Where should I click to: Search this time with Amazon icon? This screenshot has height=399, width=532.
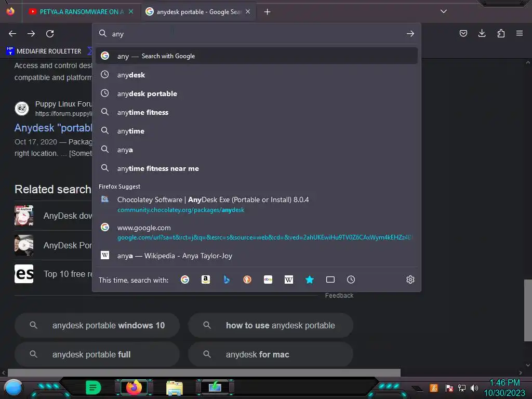click(206, 280)
